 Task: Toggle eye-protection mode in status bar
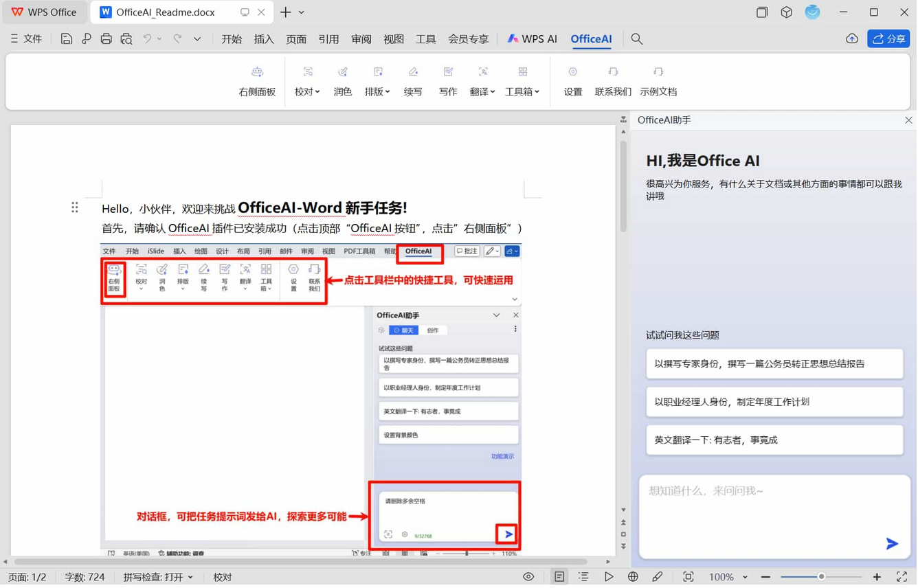pos(528,577)
